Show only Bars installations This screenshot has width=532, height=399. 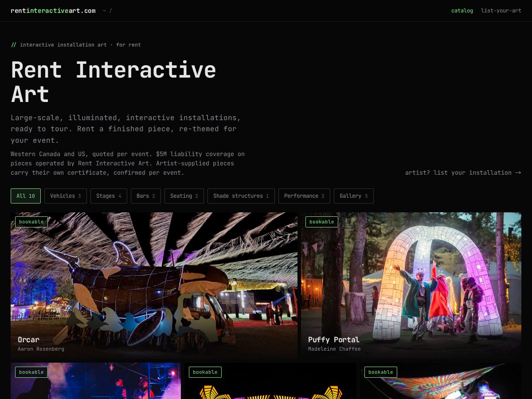click(x=146, y=196)
